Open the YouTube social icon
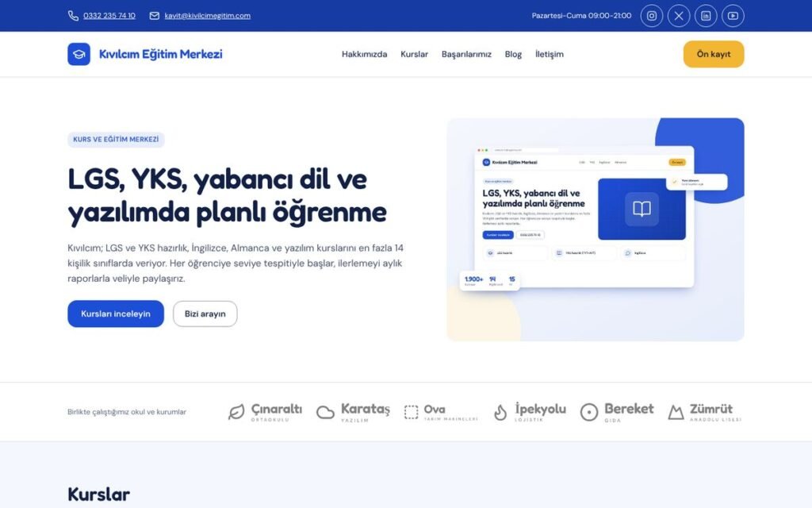The image size is (812, 508). pyautogui.click(x=733, y=16)
